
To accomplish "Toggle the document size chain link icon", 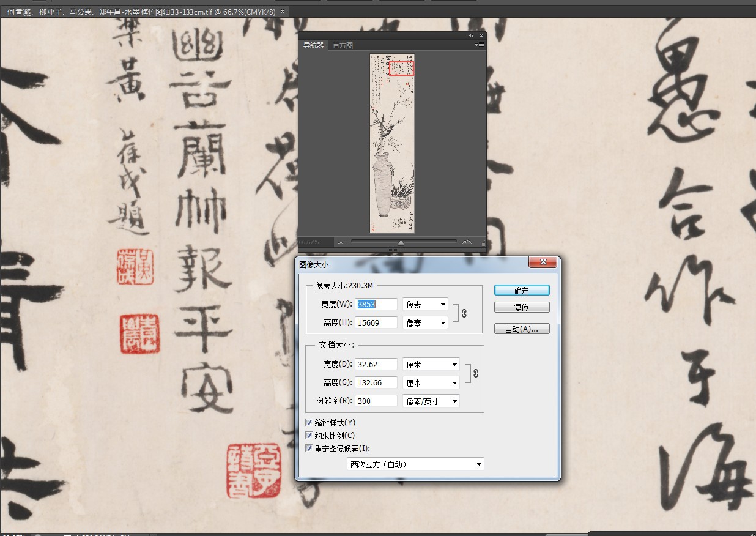I will click(x=475, y=373).
